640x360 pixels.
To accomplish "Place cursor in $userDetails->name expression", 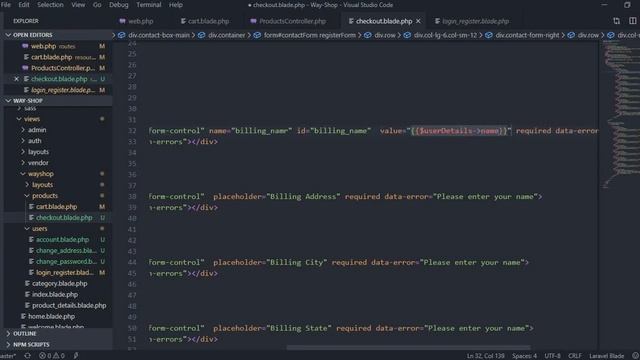I will pos(459,131).
